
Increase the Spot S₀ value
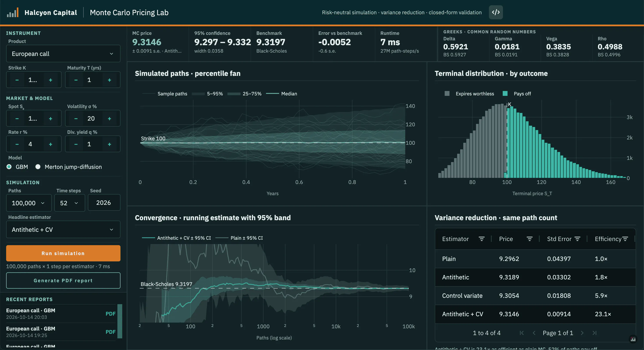point(51,118)
